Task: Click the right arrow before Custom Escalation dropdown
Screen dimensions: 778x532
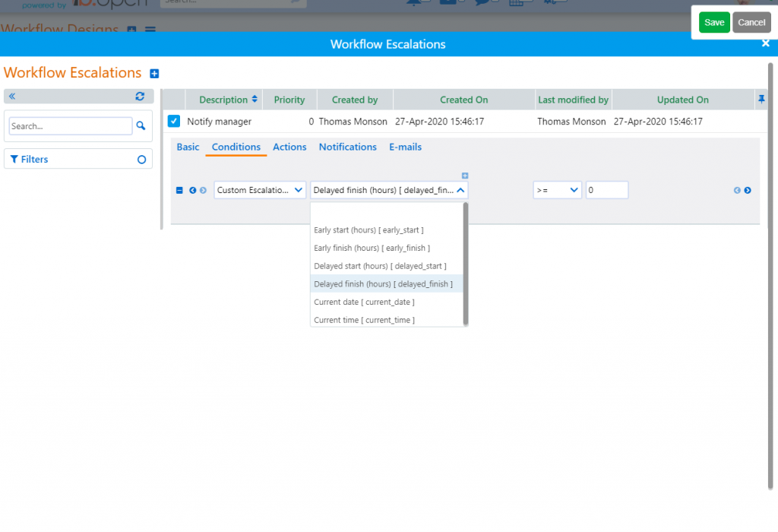Action: tap(203, 190)
